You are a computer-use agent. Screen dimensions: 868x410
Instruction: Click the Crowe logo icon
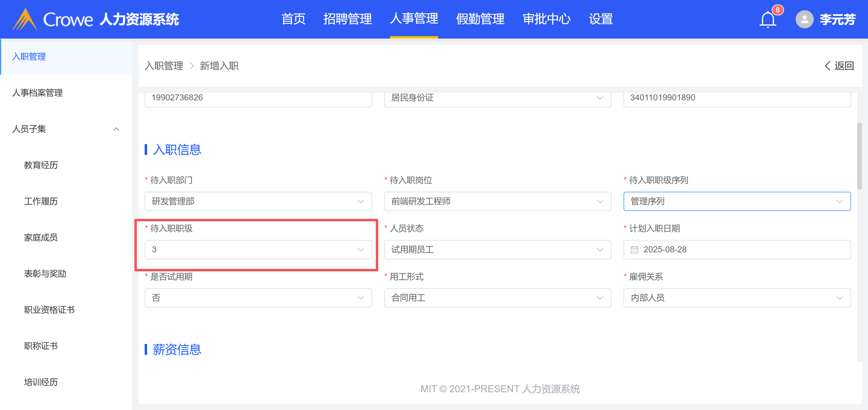click(24, 19)
